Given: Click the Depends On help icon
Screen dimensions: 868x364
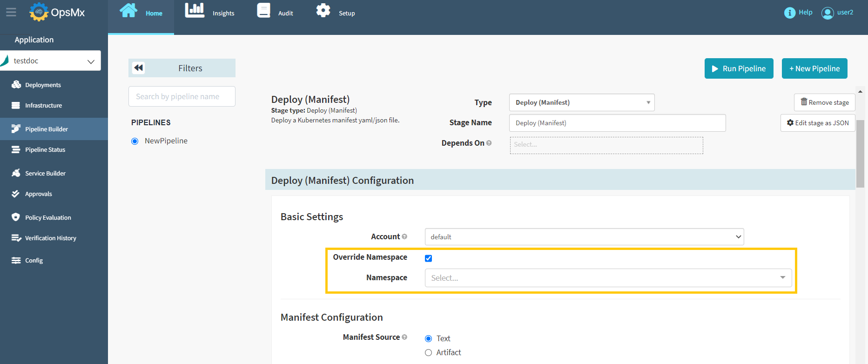Looking at the screenshot, I should [x=489, y=143].
